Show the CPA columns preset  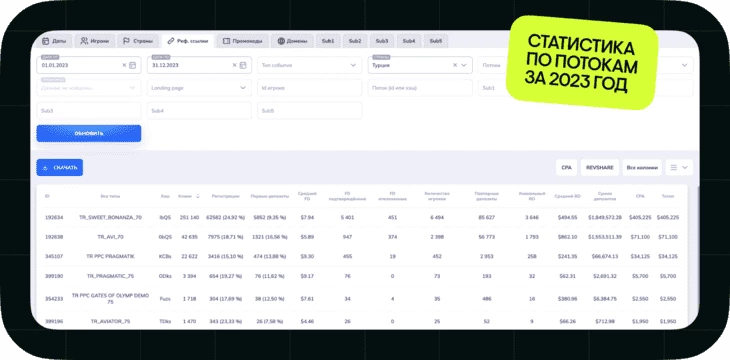pyautogui.click(x=567, y=168)
